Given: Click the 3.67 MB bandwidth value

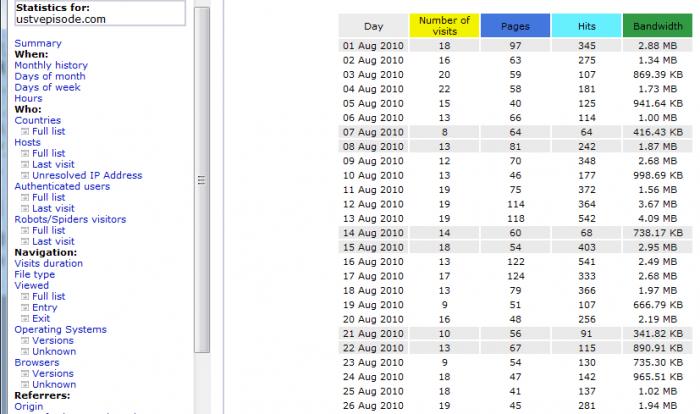Looking at the screenshot, I should pyautogui.click(x=658, y=204).
